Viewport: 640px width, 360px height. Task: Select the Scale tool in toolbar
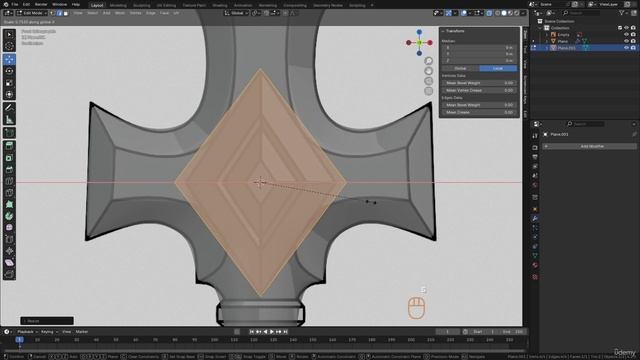click(x=9, y=83)
